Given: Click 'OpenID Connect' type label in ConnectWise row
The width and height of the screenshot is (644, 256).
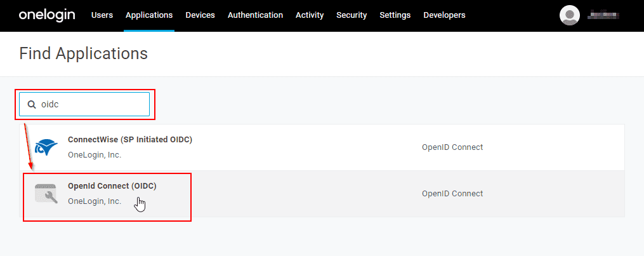Looking at the screenshot, I should 452,147.
